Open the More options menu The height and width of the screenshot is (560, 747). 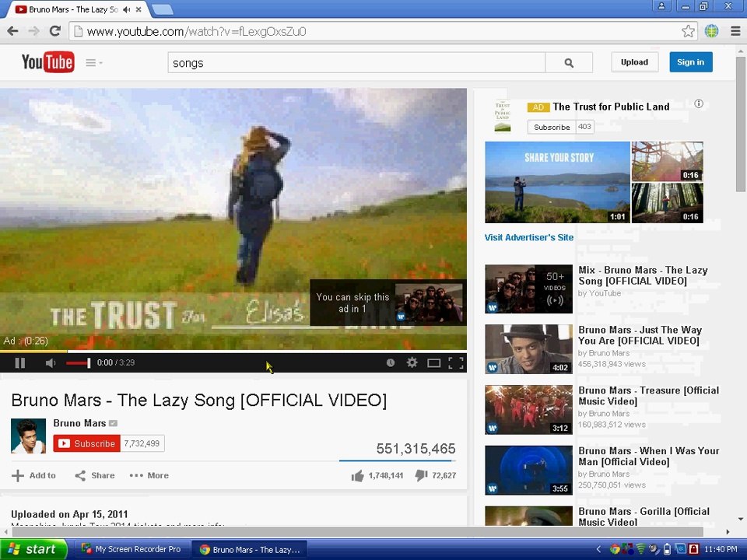pyautogui.click(x=149, y=475)
